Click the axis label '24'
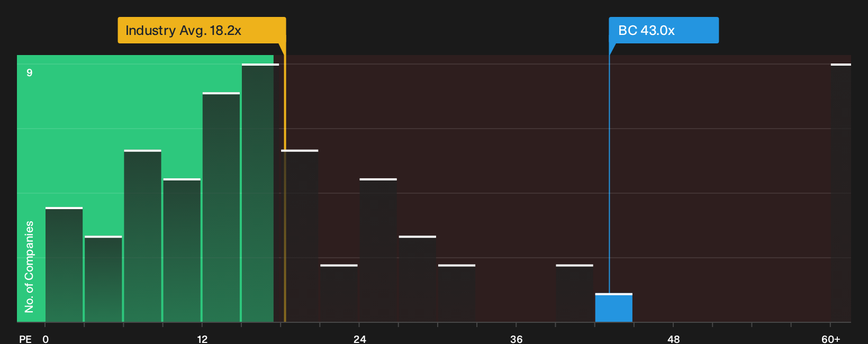The width and height of the screenshot is (868, 344). coord(360,339)
